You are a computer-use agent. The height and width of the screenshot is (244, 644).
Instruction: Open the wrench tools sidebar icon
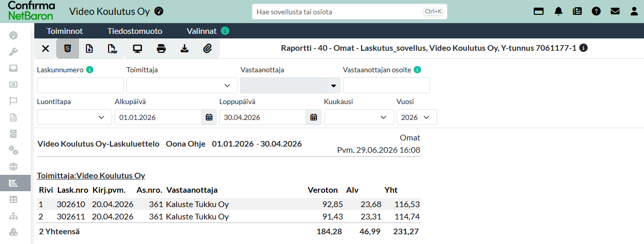14,52
